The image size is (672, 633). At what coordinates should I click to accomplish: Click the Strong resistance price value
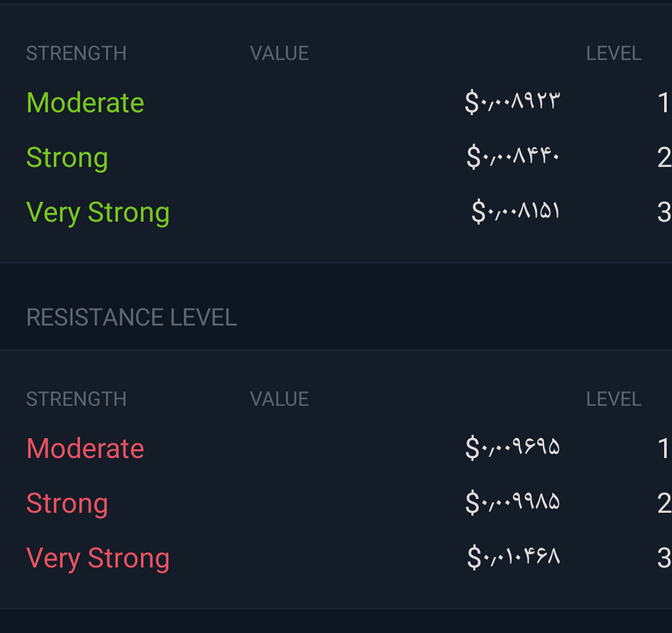[513, 503]
